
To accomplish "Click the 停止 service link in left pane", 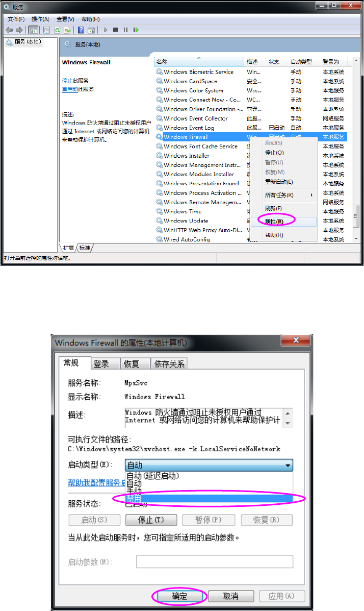I will pos(67,81).
